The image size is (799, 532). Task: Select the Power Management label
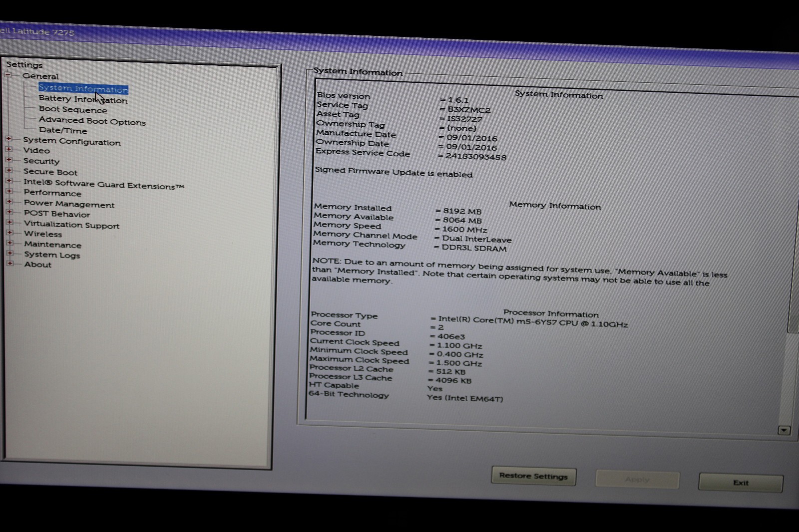(69, 204)
